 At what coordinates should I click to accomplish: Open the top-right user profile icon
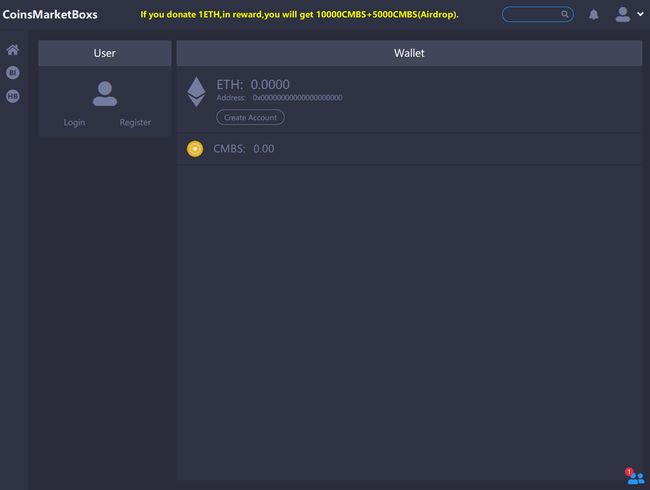623,15
